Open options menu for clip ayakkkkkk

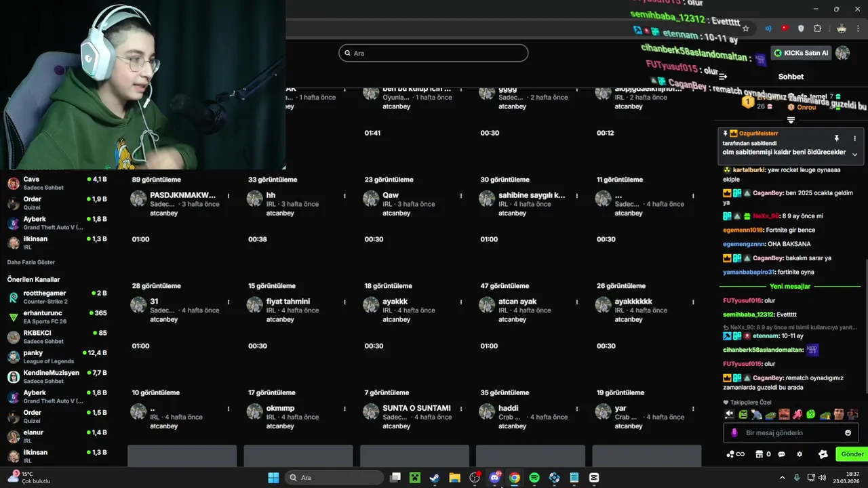[x=693, y=302]
